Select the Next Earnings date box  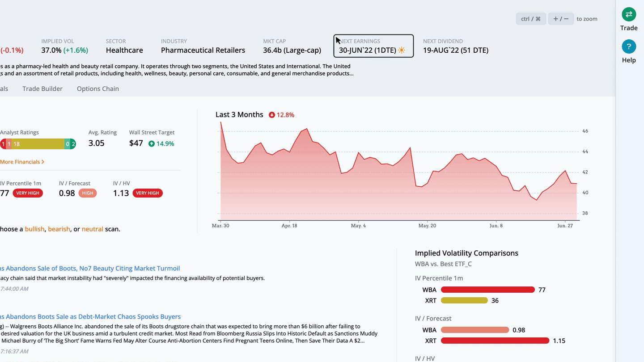tap(373, 46)
